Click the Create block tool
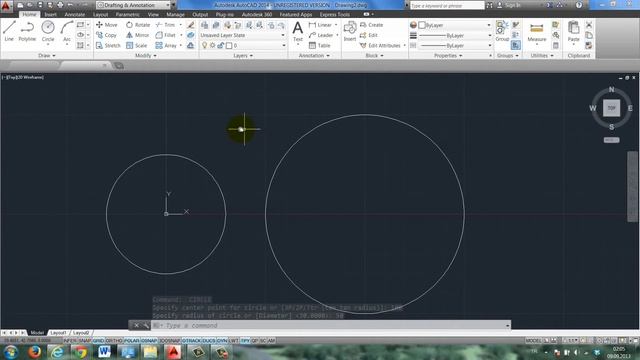The image size is (640, 360). [x=371, y=25]
